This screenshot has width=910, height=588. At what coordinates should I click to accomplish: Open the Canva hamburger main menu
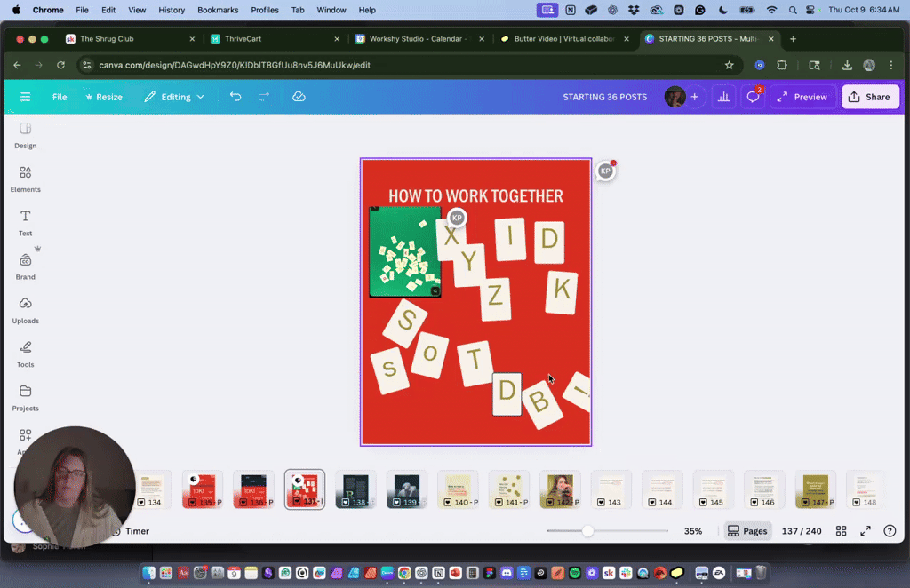25,97
